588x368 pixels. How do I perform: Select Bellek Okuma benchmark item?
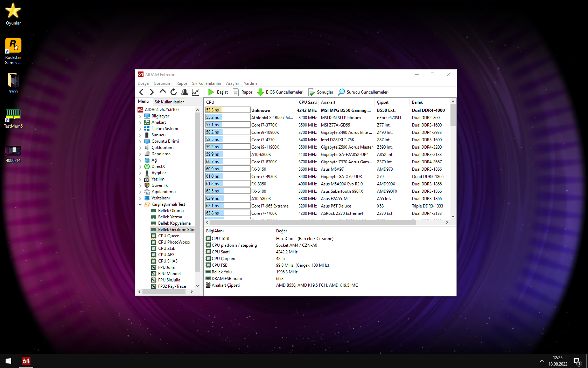[x=171, y=211]
